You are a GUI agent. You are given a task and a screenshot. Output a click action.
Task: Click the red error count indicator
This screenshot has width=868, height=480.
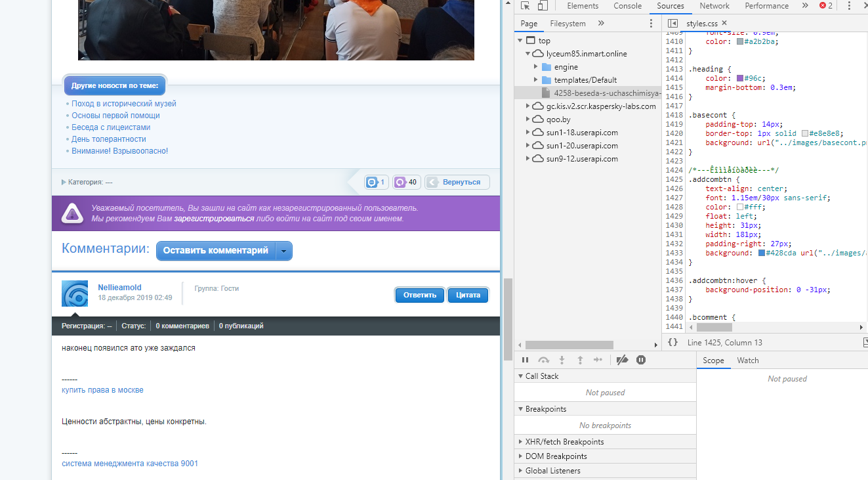[825, 6]
